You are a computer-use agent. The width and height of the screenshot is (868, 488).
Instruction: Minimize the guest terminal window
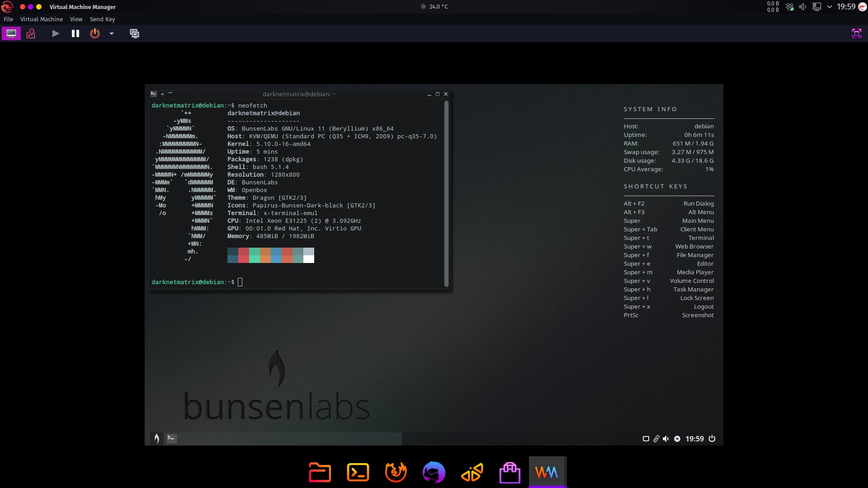[x=429, y=94]
